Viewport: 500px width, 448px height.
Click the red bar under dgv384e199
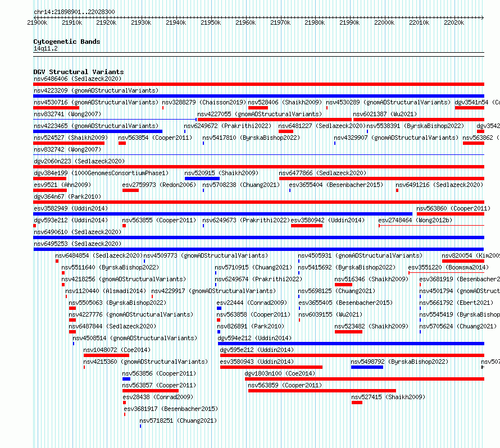(x=50, y=179)
